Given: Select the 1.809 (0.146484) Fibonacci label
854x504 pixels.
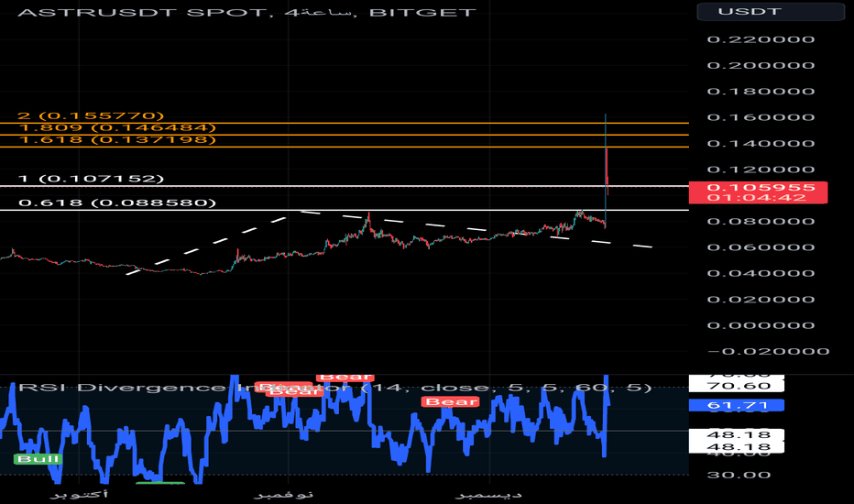Looking at the screenshot, I should pyautogui.click(x=117, y=127).
